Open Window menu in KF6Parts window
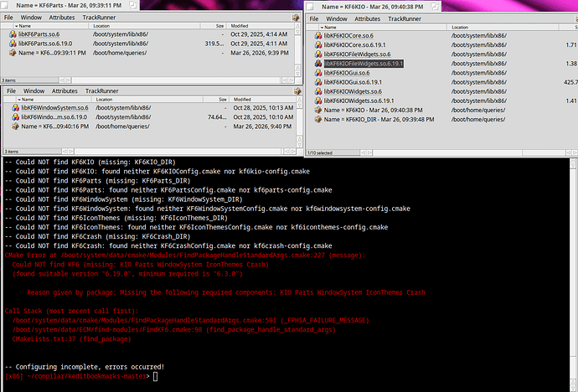This screenshot has height=392, width=578. coord(31,18)
